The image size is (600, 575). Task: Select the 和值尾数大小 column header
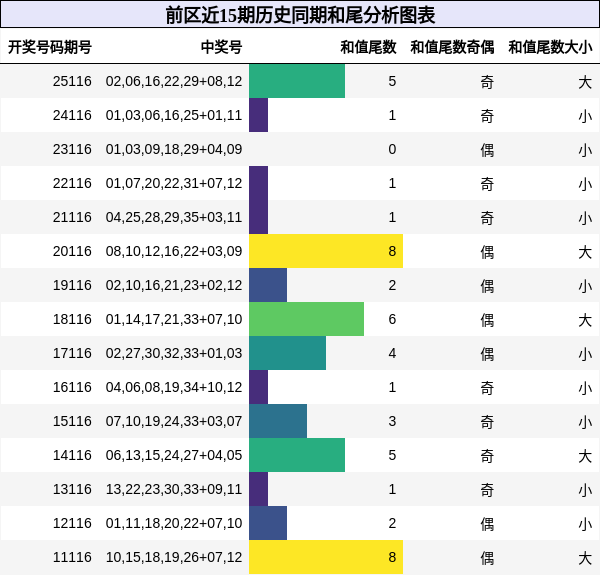coord(550,47)
